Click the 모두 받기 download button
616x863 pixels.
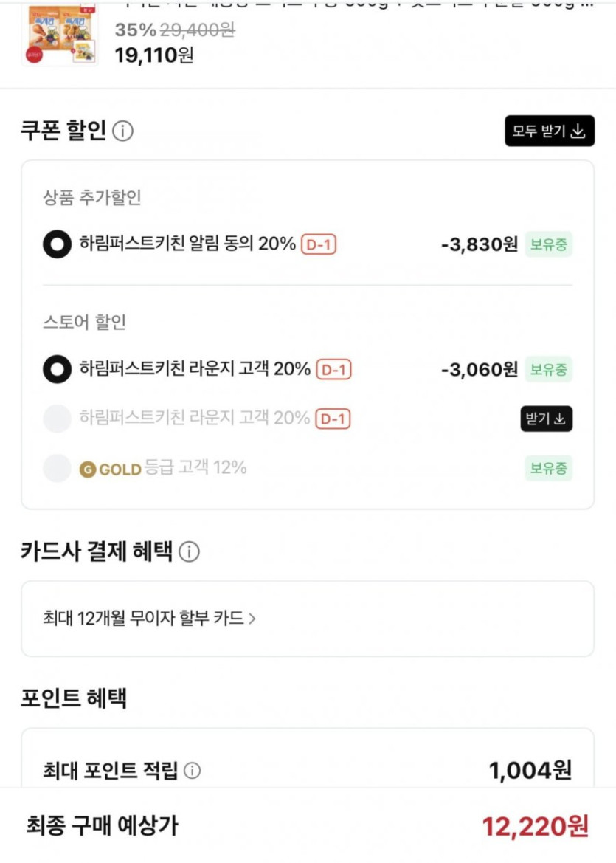[x=549, y=131]
